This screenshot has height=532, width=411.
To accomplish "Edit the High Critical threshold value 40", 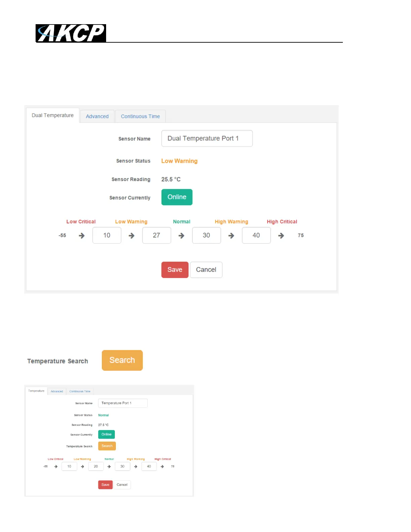I will point(256,235).
